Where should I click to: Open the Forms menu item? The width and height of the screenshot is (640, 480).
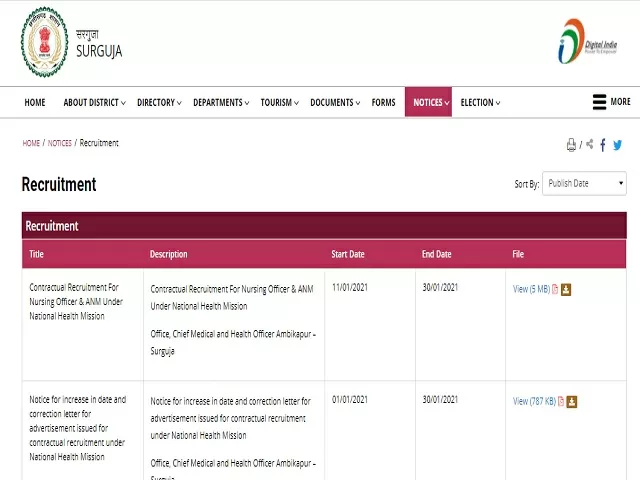tap(383, 102)
